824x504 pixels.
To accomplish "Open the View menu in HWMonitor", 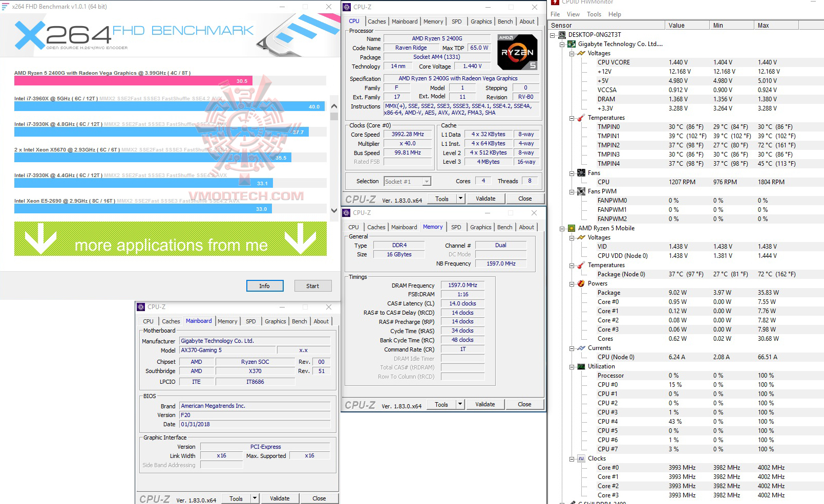I will click(573, 14).
